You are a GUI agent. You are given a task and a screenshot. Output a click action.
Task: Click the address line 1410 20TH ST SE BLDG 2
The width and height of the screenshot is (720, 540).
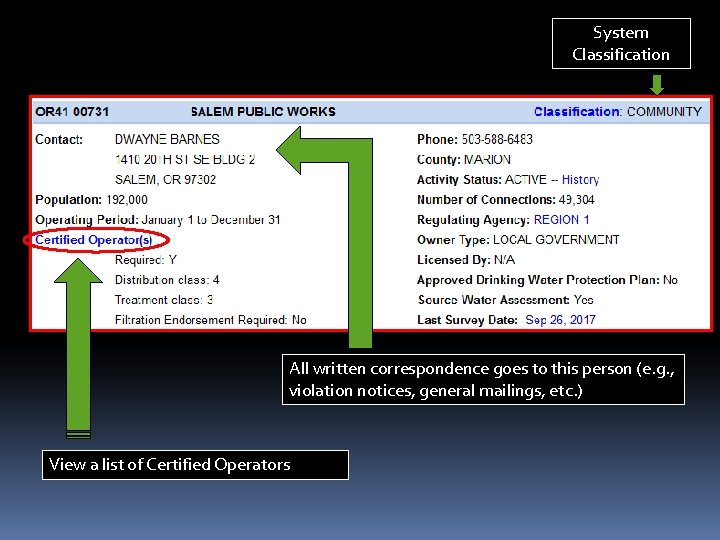click(x=185, y=159)
